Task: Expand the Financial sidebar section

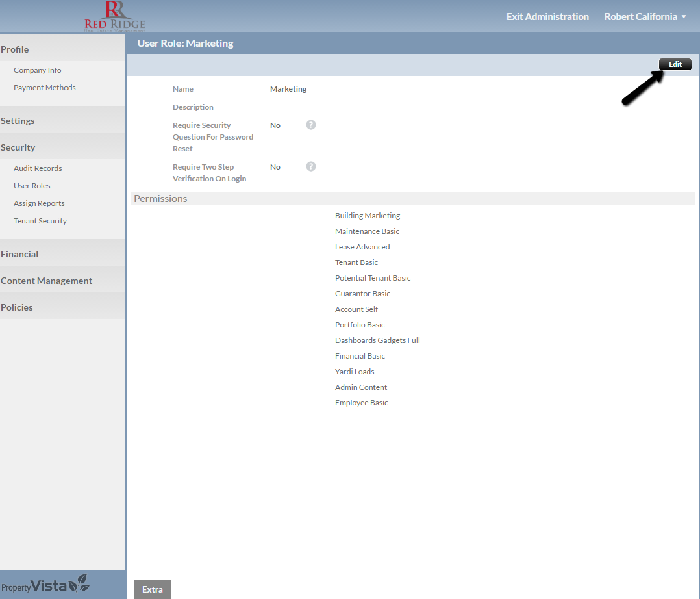Action: click(x=19, y=254)
